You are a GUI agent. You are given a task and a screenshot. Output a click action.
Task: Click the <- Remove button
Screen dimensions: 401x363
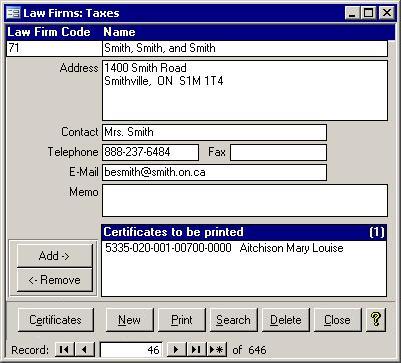54,280
